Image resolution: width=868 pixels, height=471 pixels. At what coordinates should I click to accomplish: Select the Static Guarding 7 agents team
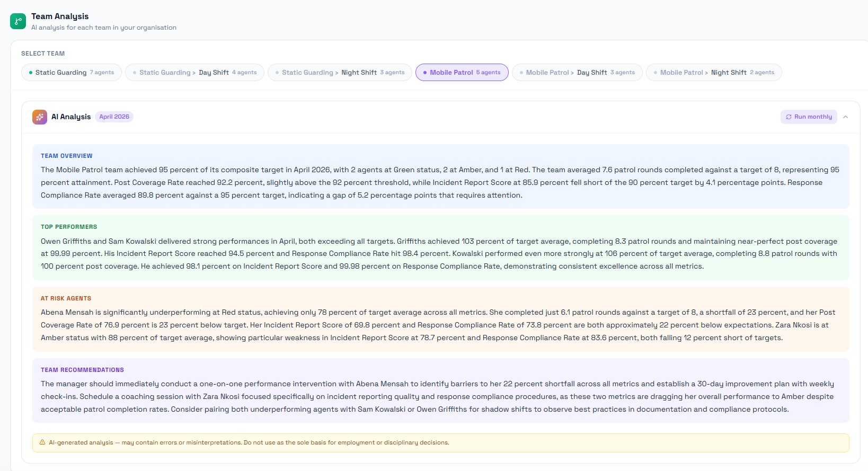(x=72, y=73)
